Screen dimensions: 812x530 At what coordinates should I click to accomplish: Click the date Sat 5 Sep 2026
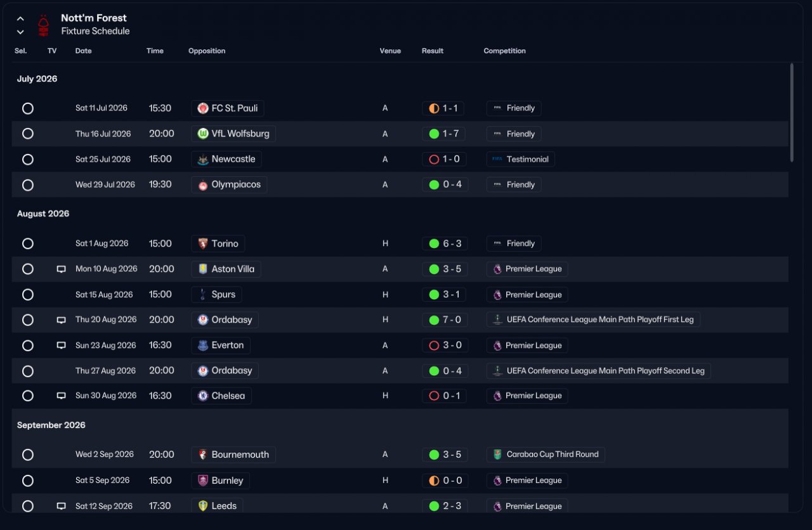click(x=102, y=481)
